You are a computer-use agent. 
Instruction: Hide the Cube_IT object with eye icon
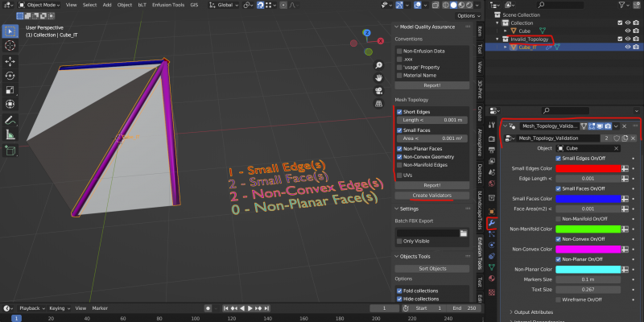[x=627, y=47]
